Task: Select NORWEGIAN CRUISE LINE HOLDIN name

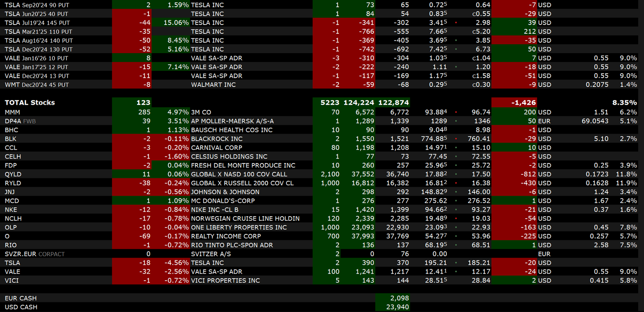Action: click(x=245, y=219)
